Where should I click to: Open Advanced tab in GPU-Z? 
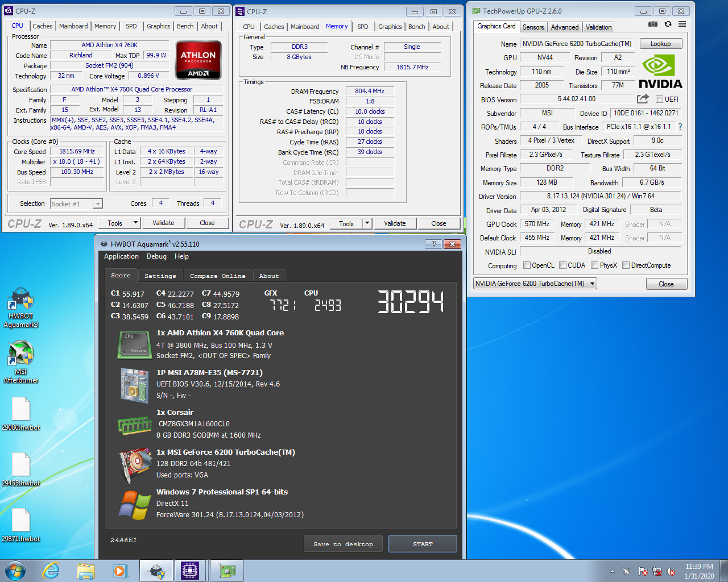(x=565, y=27)
